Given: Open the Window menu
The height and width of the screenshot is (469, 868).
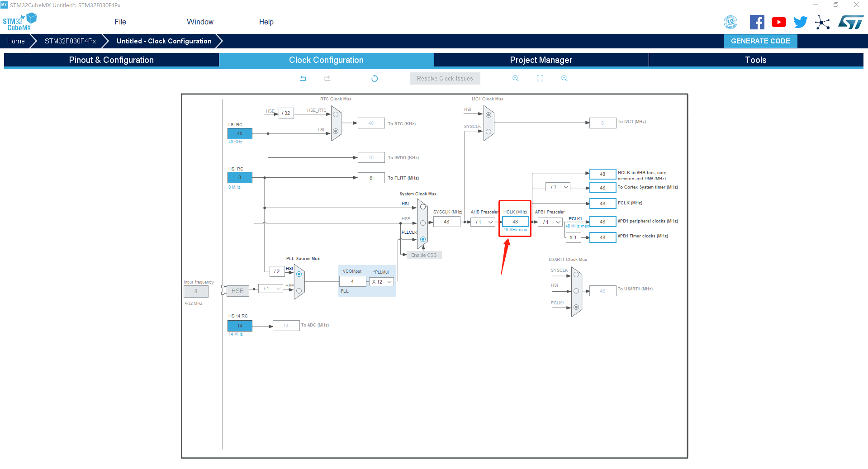Looking at the screenshot, I should coord(200,22).
